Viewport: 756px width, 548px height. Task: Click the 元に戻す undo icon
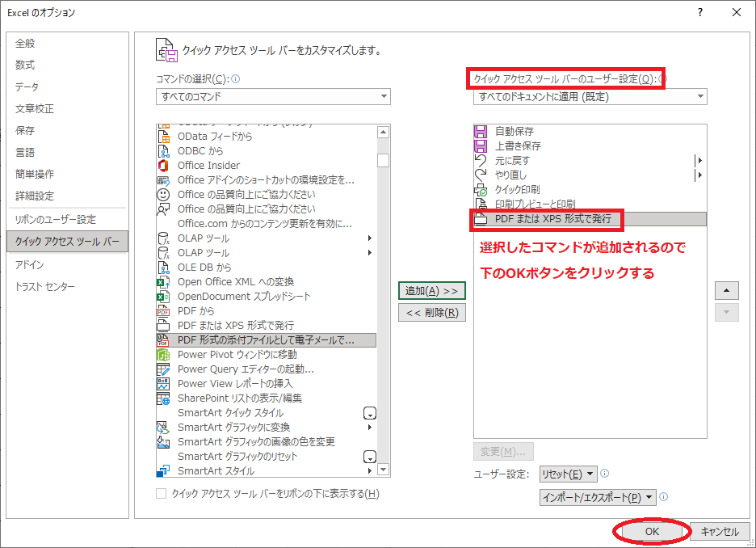point(481,161)
